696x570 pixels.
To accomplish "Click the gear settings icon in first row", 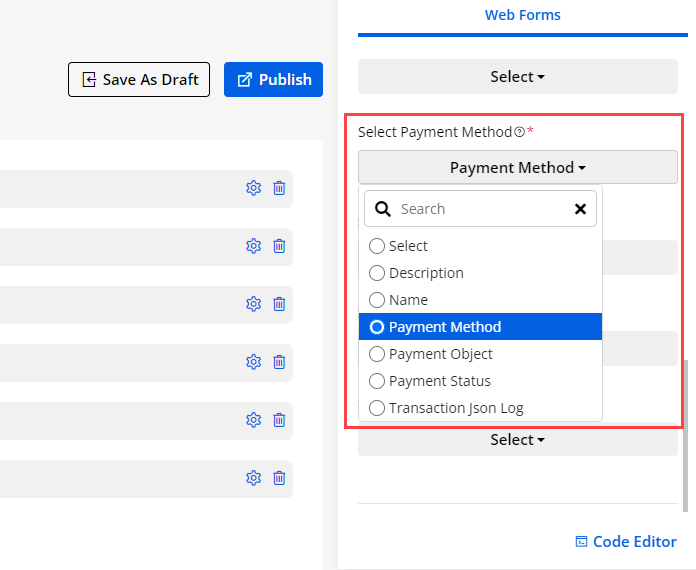I will (253, 188).
